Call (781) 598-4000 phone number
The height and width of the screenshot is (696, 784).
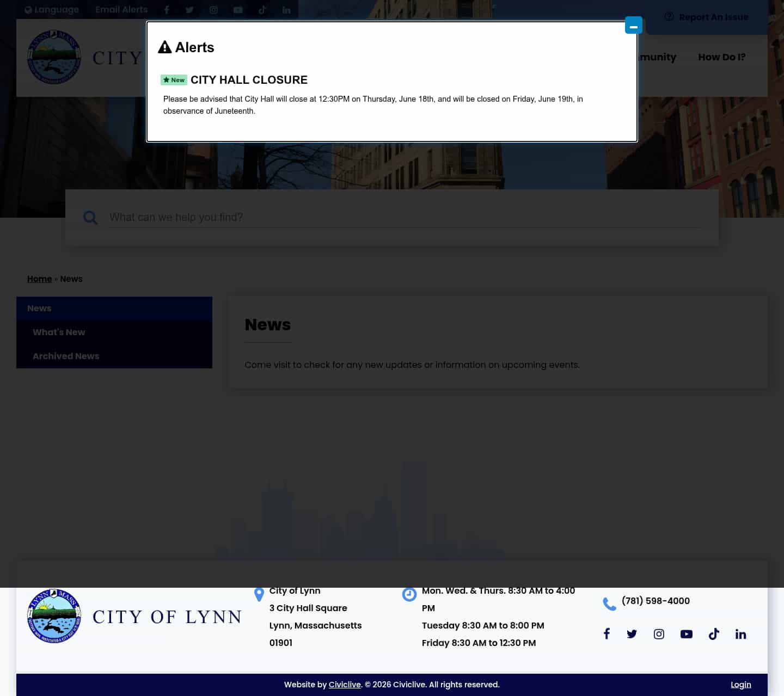656,601
